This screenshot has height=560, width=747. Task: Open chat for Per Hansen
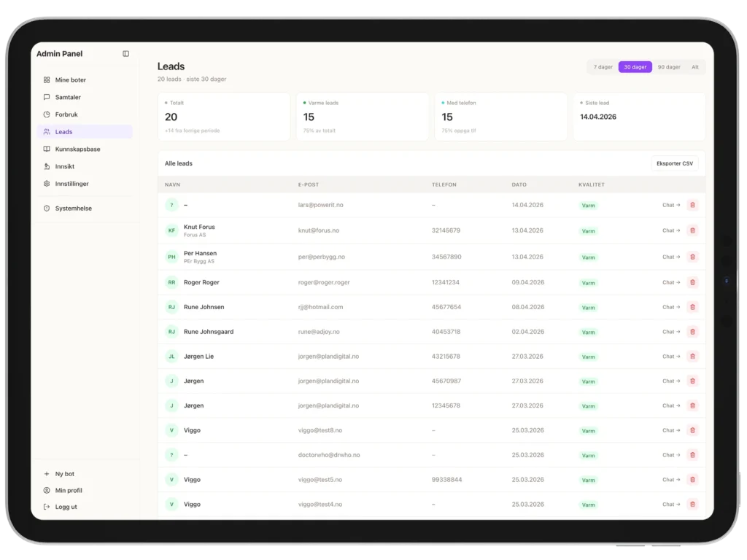[670, 257]
